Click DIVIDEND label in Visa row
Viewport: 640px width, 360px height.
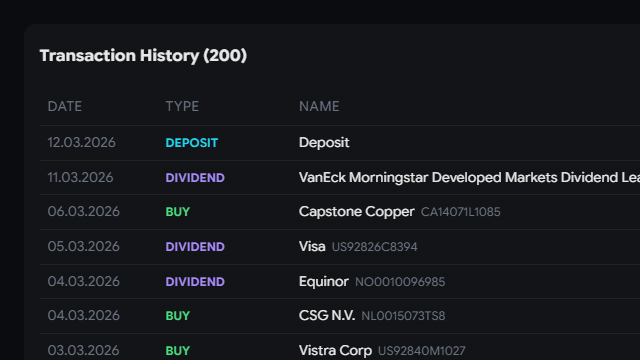(195, 247)
